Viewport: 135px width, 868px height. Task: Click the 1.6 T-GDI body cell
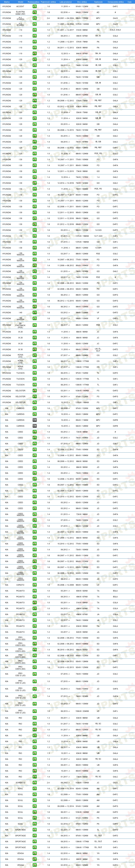pyautogui.click(x=98, y=236)
